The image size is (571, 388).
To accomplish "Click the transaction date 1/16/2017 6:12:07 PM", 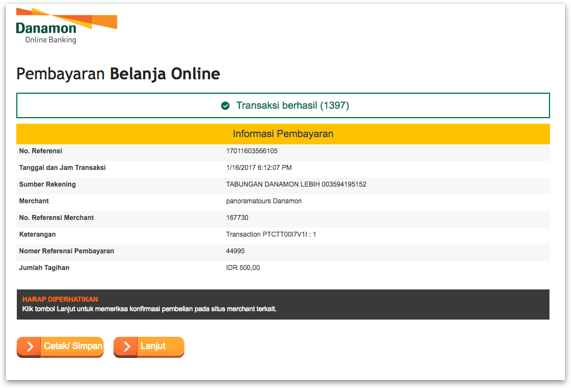I will click(259, 168).
